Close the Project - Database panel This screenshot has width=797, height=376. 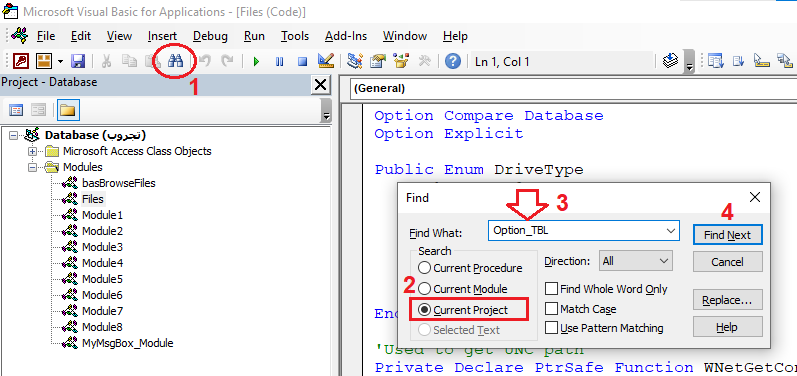coord(320,84)
